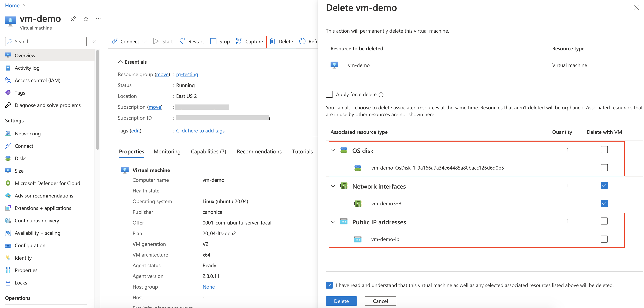644x308 pixels.
Task: Open Activity log in sidebar
Action: tap(27, 68)
